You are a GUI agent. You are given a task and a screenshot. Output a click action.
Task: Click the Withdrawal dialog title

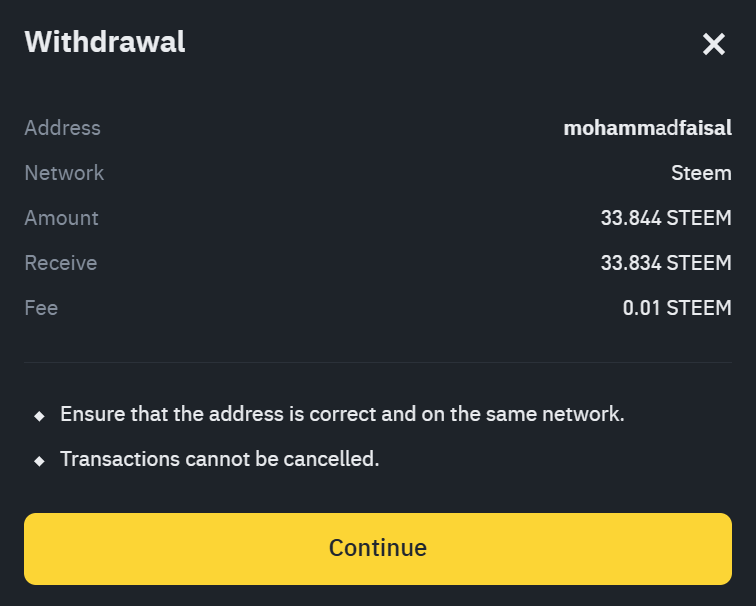click(105, 42)
